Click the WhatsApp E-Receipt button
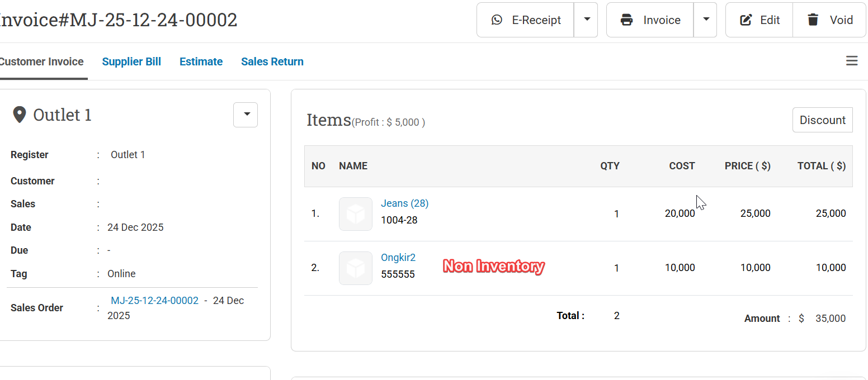The width and height of the screenshot is (868, 380). pyautogui.click(x=525, y=20)
